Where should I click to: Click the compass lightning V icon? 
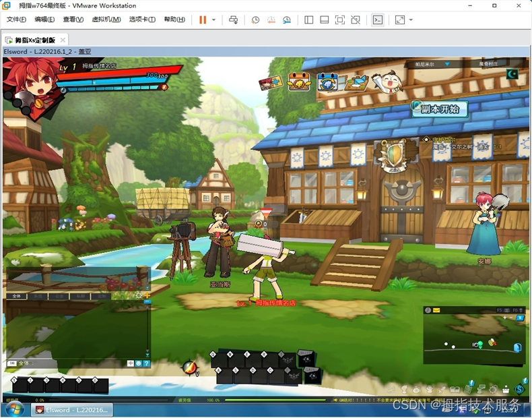pyautogui.click(x=190, y=367)
